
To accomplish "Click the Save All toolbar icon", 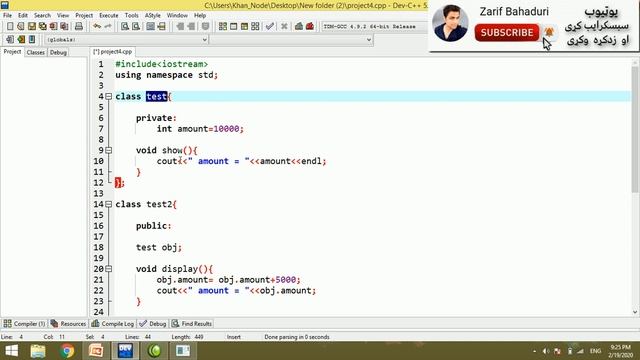I will coord(42,27).
